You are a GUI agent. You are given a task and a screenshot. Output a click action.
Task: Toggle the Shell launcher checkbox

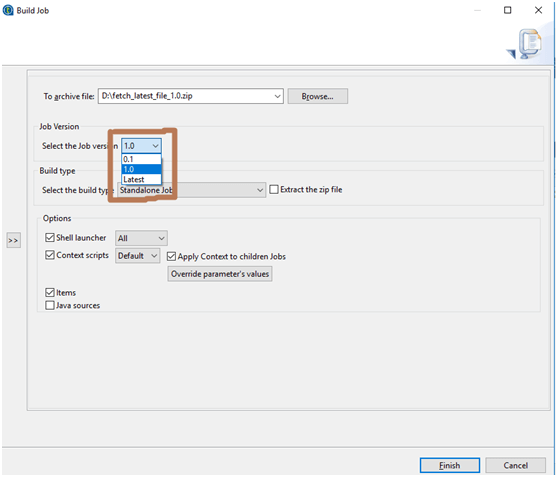[50, 237]
